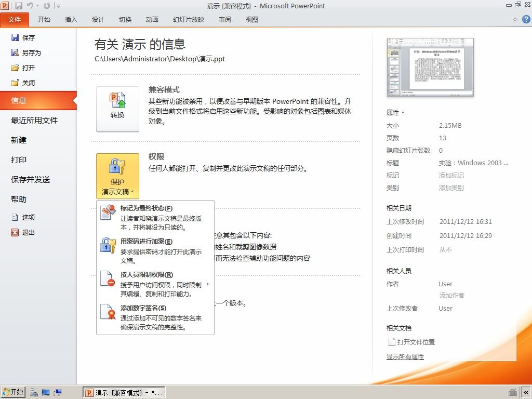The height and width of the screenshot is (399, 532).
Task: Click 保存 in the backstage sidebar
Action: [23, 37]
